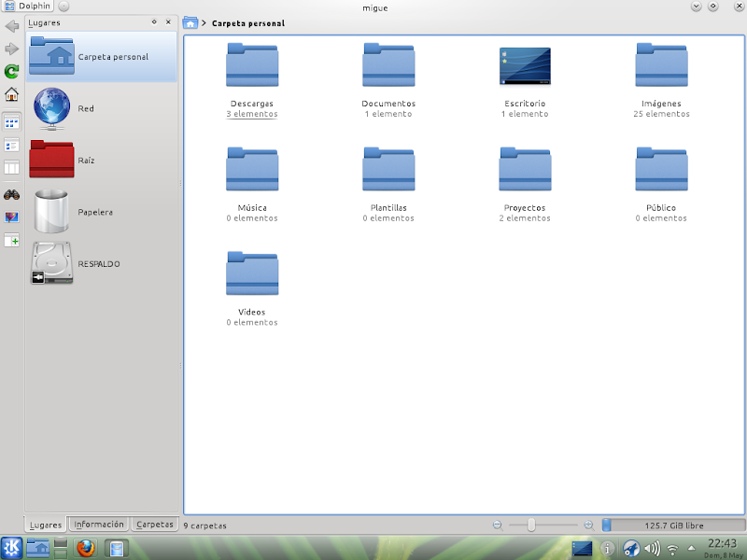Image resolution: width=747 pixels, height=560 pixels.
Task: Switch to details view mode
Action: [x=11, y=145]
